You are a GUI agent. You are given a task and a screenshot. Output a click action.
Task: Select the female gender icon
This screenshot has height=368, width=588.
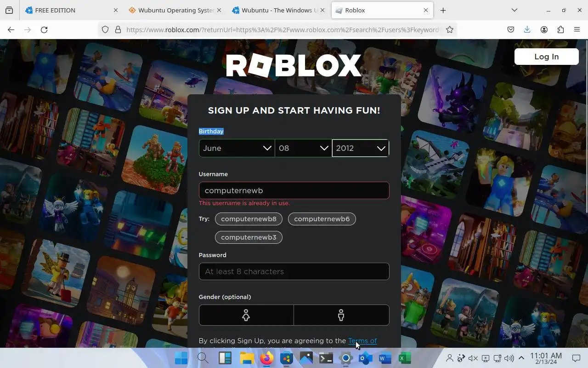246,315
